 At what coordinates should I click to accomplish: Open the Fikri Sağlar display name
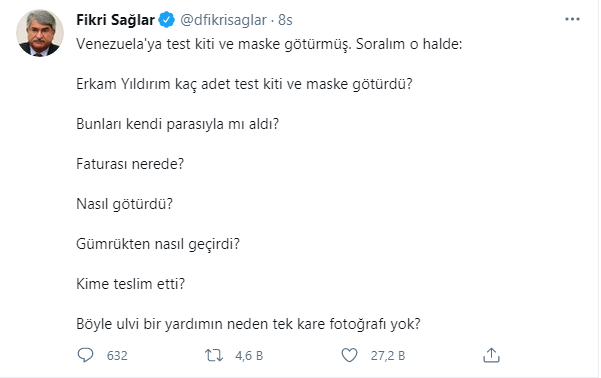115,20
